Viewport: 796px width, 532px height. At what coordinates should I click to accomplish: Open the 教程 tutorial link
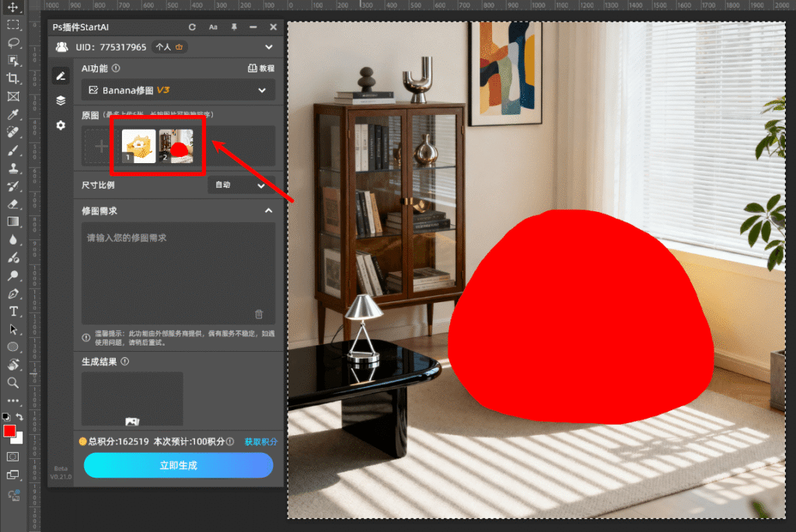coord(261,68)
